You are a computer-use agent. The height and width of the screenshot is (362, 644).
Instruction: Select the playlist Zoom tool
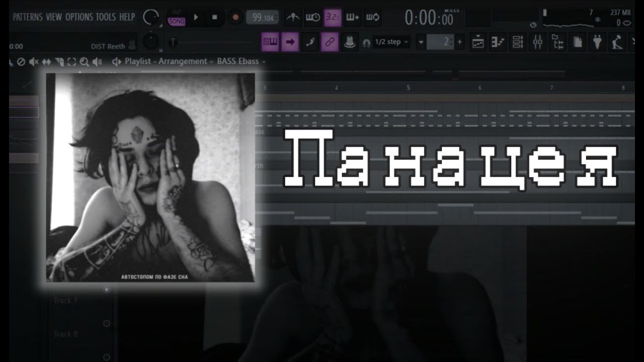coord(84,62)
